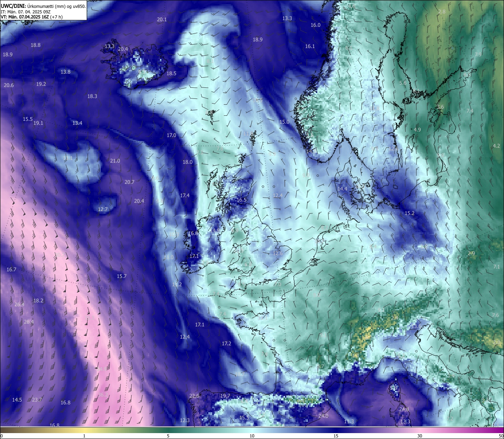The height and width of the screenshot is (439, 504).
Task: Click the map value '7.6'
Action: [495, 315]
